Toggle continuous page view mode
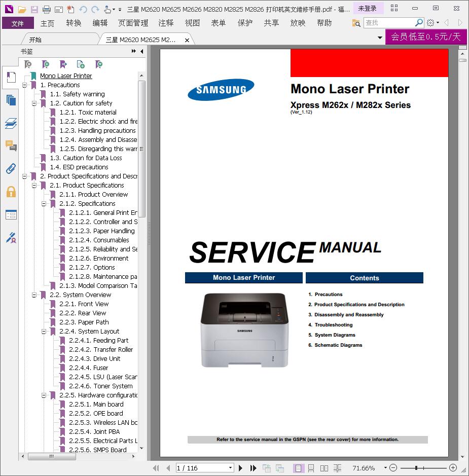Image resolution: width=469 pixels, height=476 pixels. [311, 468]
